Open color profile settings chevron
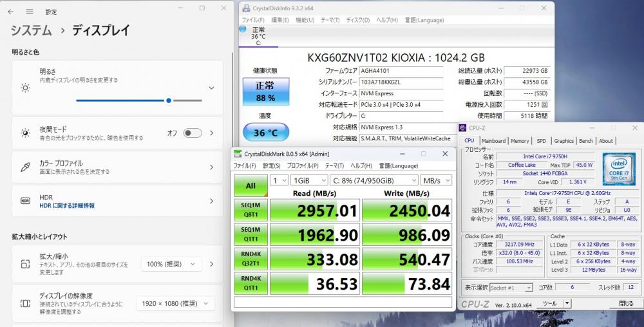644x327 pixels. coord(212,167)
